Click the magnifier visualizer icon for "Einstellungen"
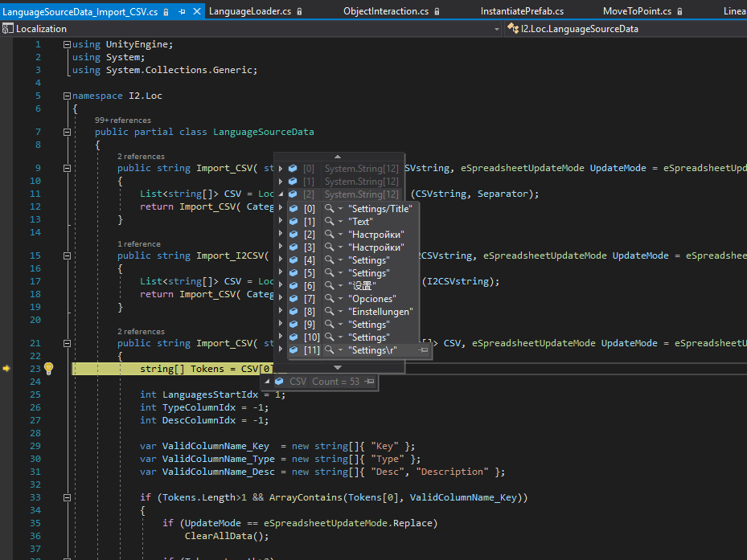The width and height of the screenshot is (747, 560). (330, 312)
